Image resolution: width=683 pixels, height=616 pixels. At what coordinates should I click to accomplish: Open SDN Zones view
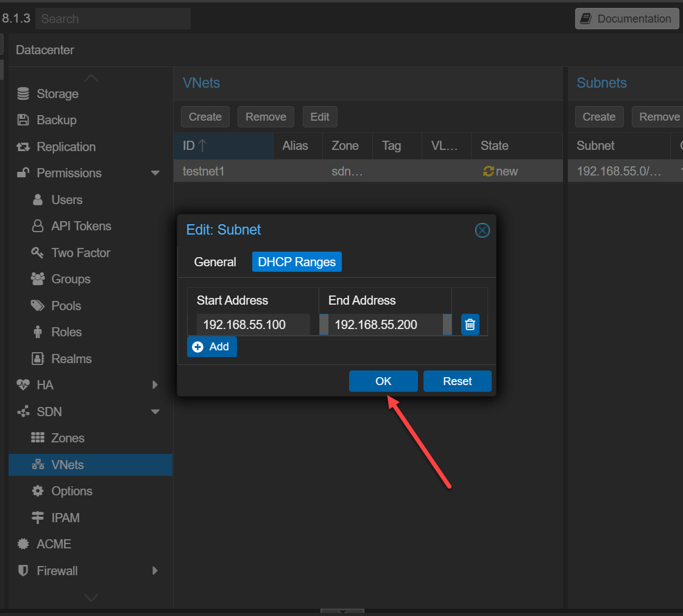(68, 438)
